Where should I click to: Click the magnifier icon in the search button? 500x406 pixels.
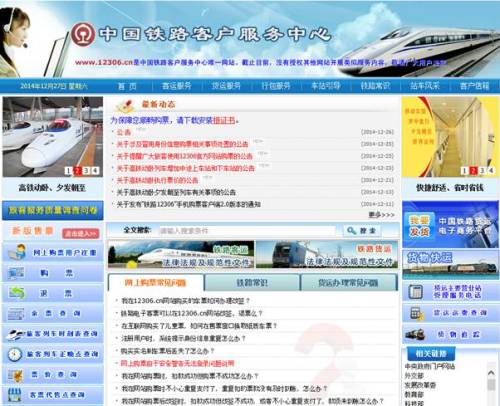[x=352, y=230]
